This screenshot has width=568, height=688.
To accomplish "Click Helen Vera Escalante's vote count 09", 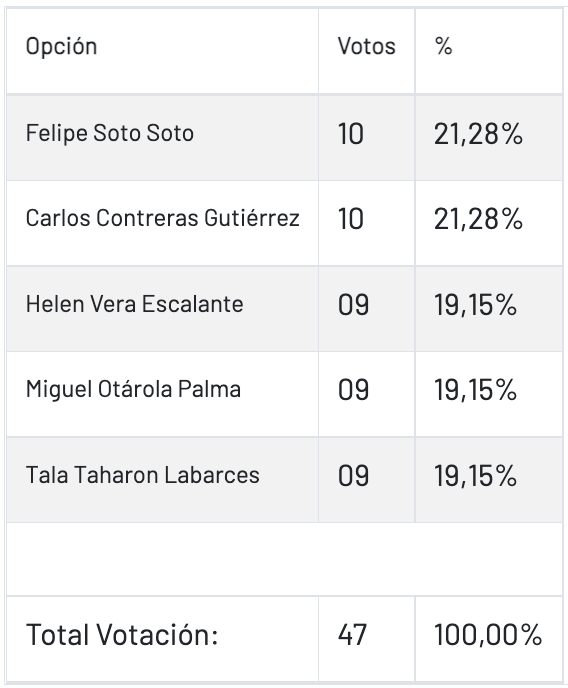I will tap(354, 305).
